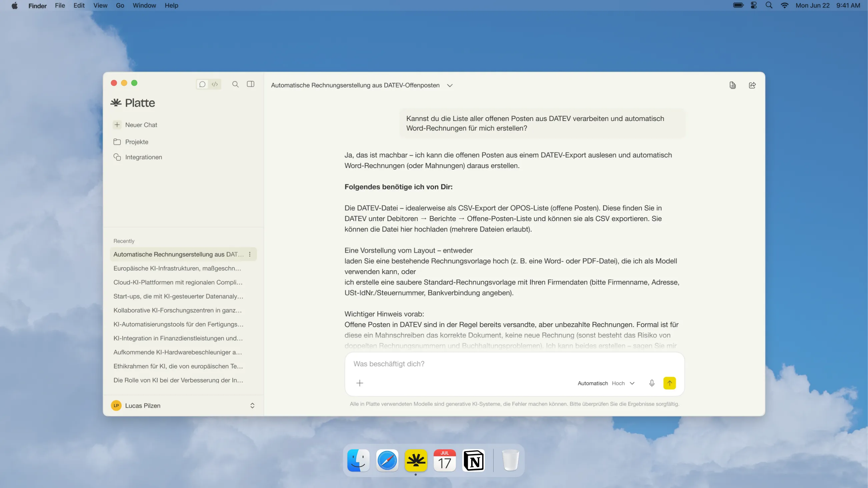Open the Window menu
868x488 pixels.
(144, 5)
